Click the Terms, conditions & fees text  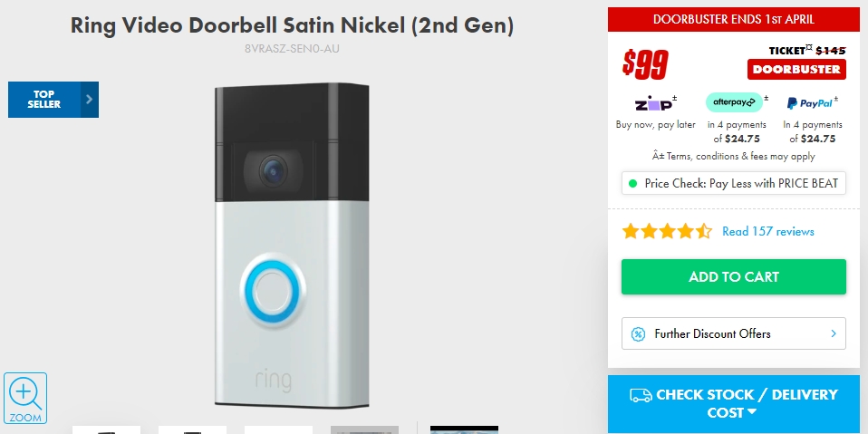(x=734, y=156)
